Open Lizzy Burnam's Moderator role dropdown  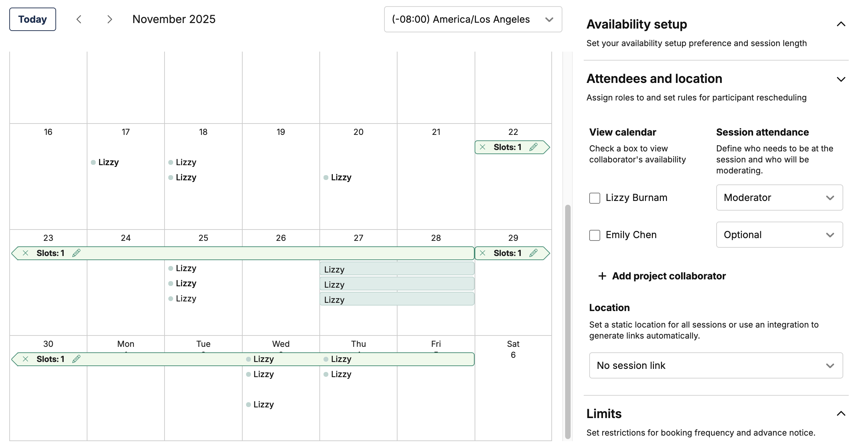(x=779, y=198)
